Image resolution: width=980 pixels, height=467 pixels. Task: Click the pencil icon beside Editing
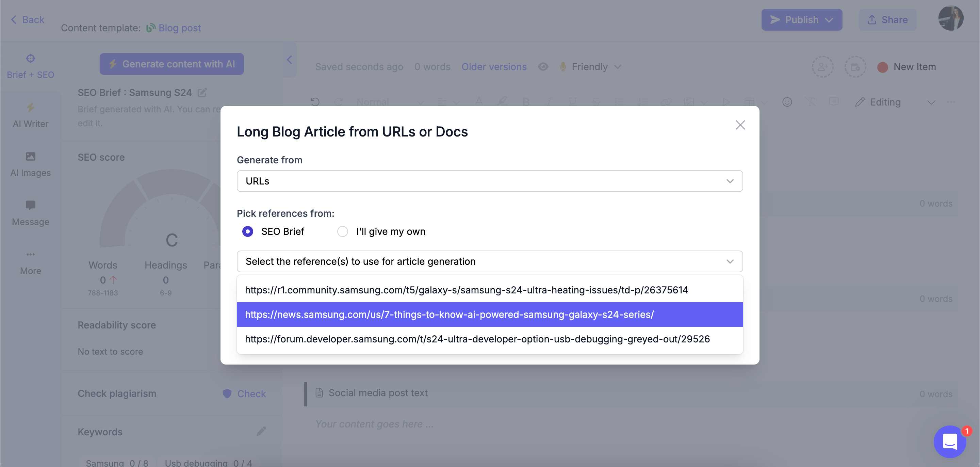860,102
